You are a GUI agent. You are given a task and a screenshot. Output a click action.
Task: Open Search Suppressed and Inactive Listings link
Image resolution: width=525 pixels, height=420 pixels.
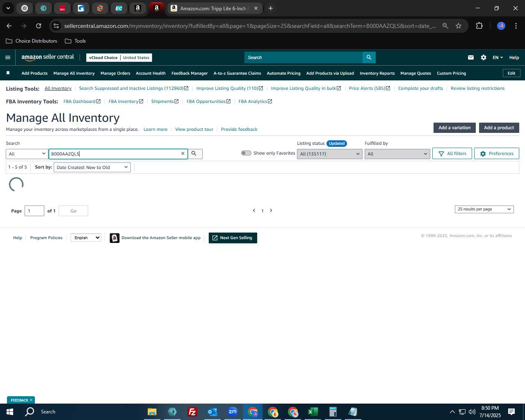[x=134, y=88]
